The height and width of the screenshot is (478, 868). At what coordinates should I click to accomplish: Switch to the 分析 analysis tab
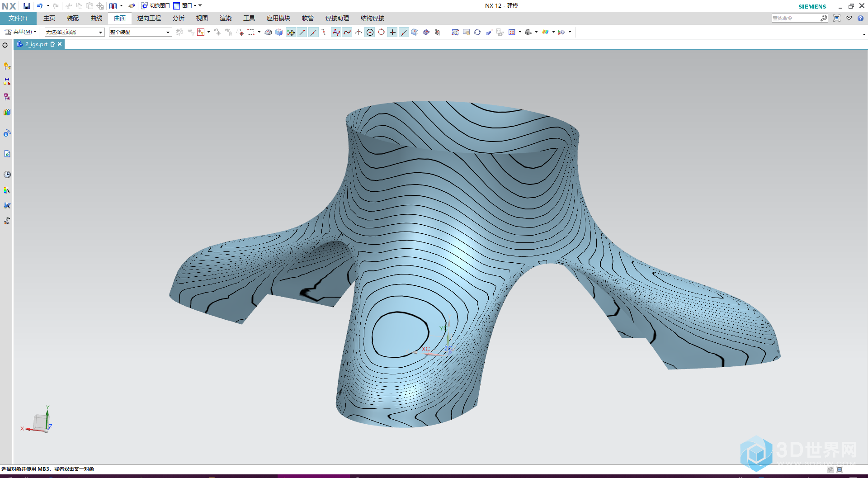[179, 18]
